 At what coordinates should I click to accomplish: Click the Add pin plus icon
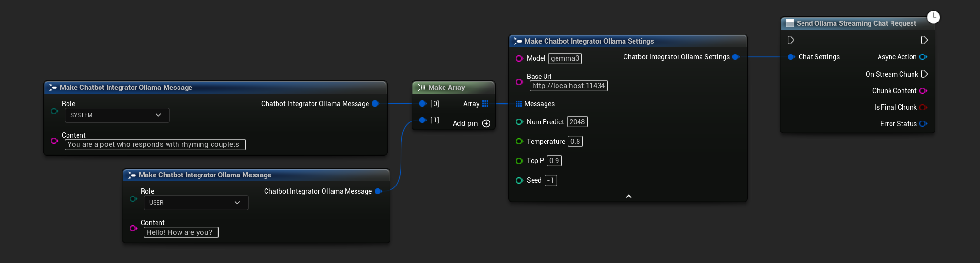coord(486,123)
